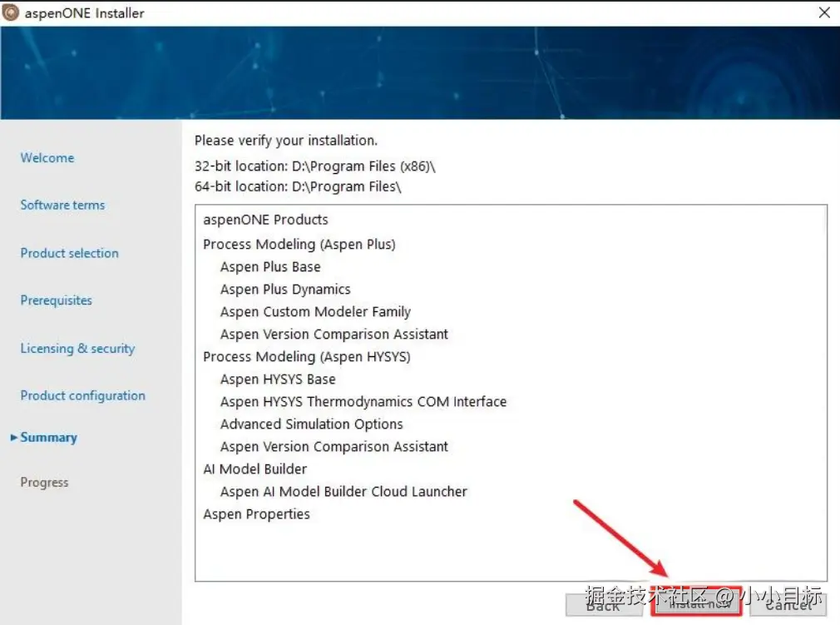
Task: Click the Progress step label
Action: click(x=44, y=483)
